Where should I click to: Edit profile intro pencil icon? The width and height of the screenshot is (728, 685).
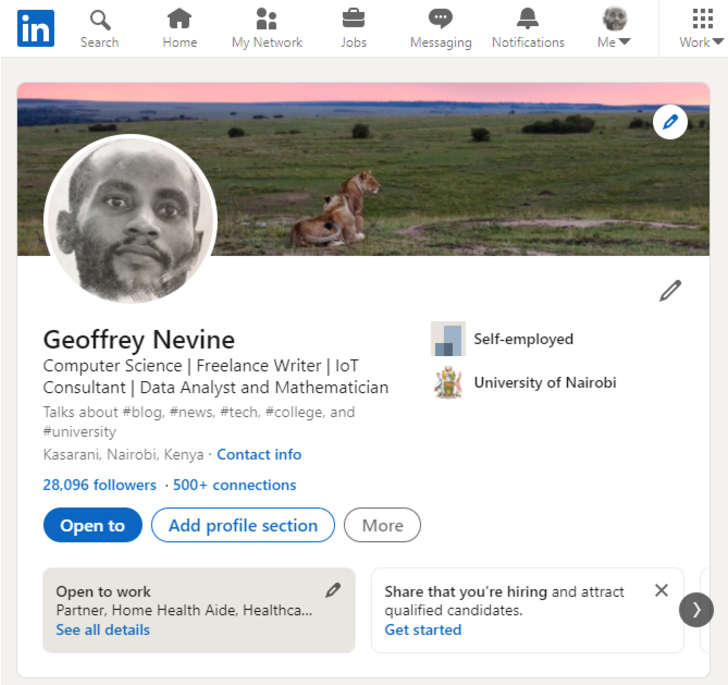(670, 291)
